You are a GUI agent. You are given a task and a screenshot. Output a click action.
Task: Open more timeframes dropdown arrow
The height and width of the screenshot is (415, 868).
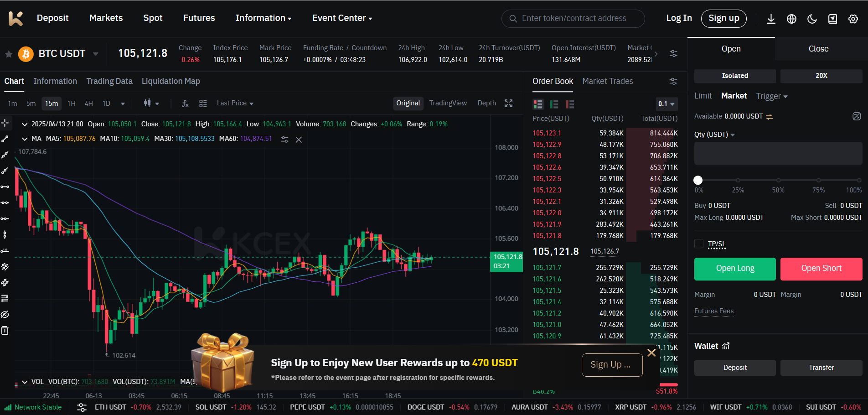(x=123, y=104)
